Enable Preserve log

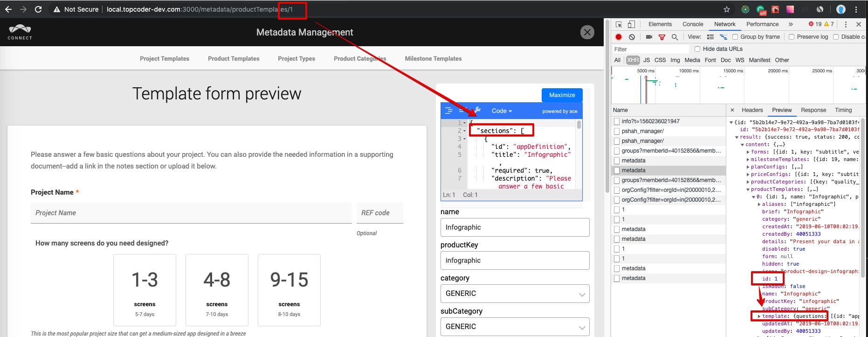[x=792, y=37]
